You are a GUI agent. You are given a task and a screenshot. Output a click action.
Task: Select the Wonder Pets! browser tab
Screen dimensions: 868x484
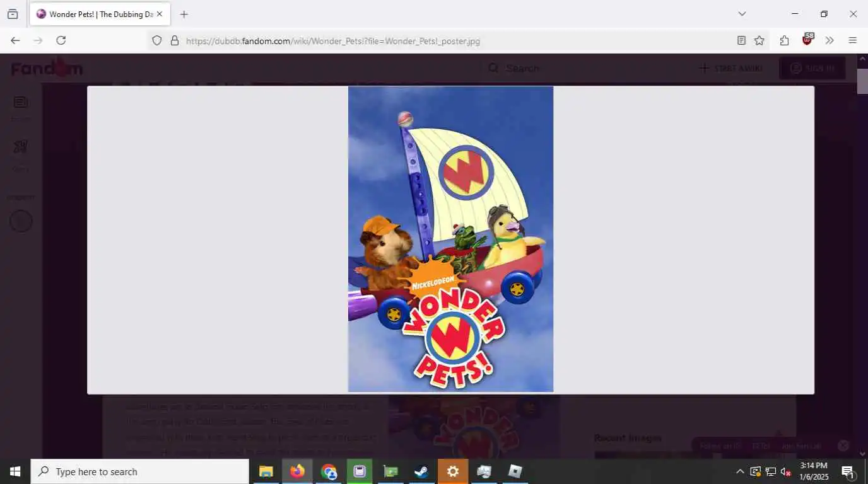(x=100, y=14)
